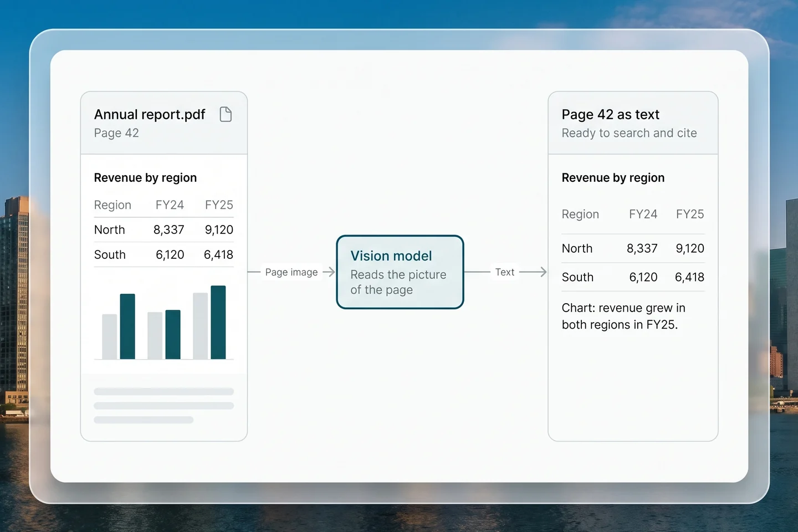
Task: Click the '6,120' value in Annual report card
Action: (170, 255)
